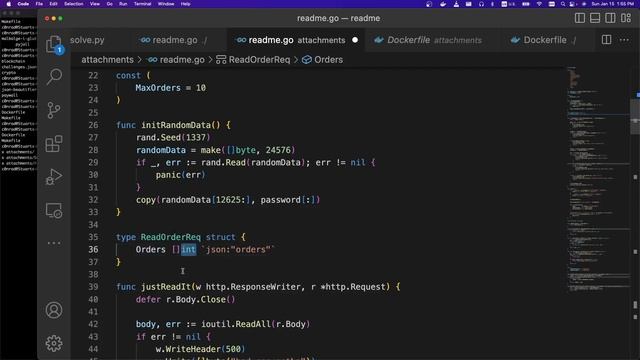640x360 pixels.
Task: Click 'ReadOrderReq' type name on line 35
Action: click(x=171, y=237)
